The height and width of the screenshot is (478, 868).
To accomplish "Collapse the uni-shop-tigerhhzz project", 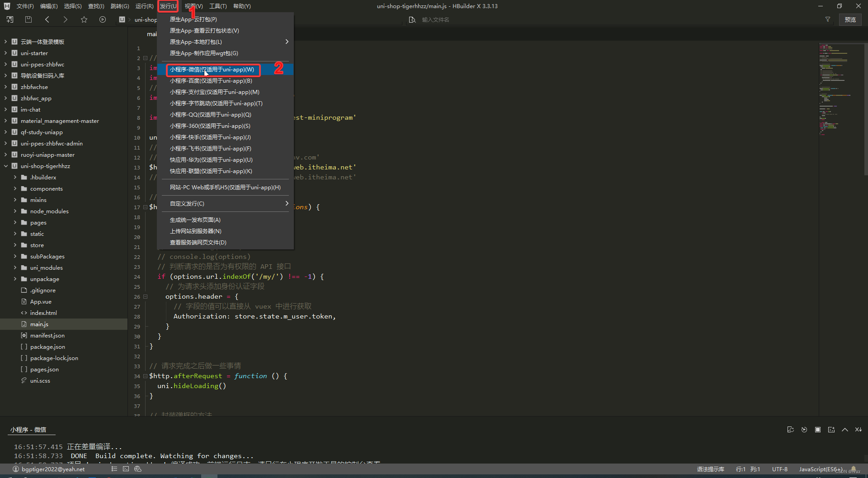I will point(5,166).
